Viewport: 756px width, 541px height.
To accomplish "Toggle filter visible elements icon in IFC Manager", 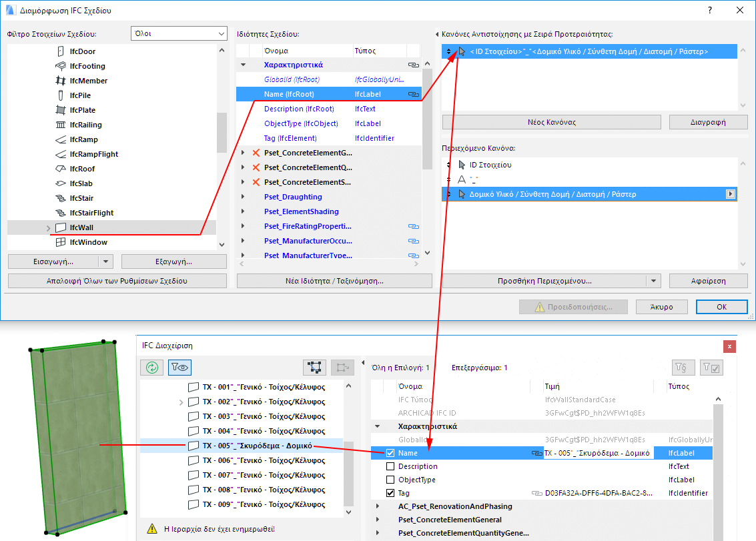I will point(180,368).
